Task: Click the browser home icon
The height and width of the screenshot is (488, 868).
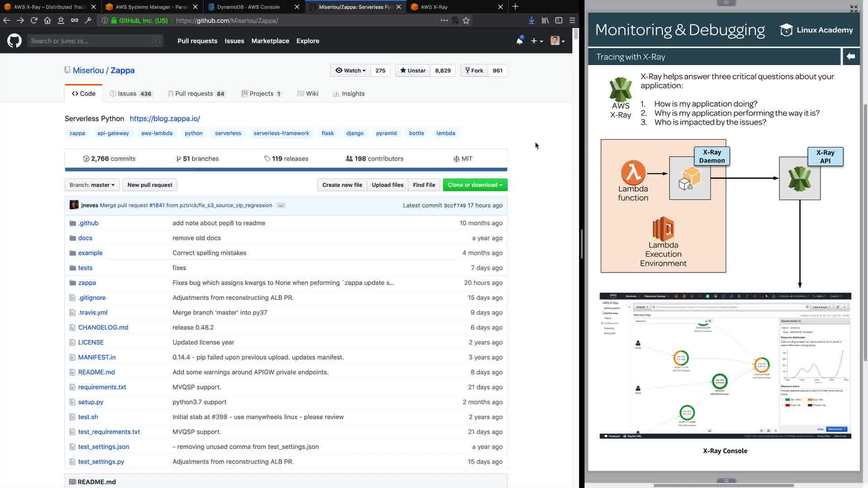Action: coord(47,20)
